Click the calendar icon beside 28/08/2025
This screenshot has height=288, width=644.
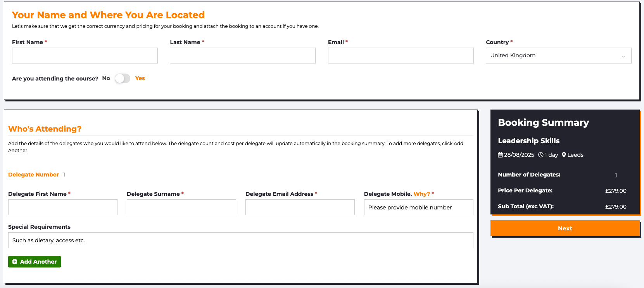pos(500,155)
